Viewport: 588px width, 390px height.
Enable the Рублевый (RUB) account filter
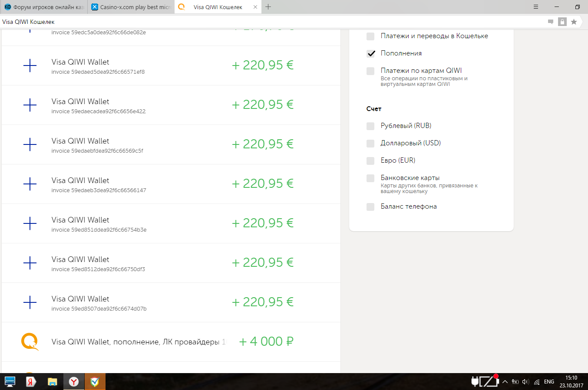pos(370,126)
